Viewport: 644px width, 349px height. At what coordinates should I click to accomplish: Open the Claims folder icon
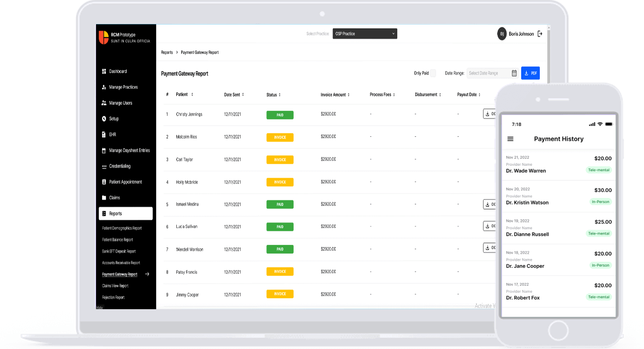point(104,197)
